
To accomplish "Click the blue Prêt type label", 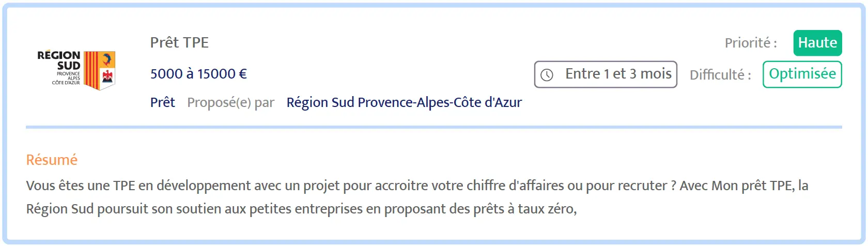I will 162,102.
